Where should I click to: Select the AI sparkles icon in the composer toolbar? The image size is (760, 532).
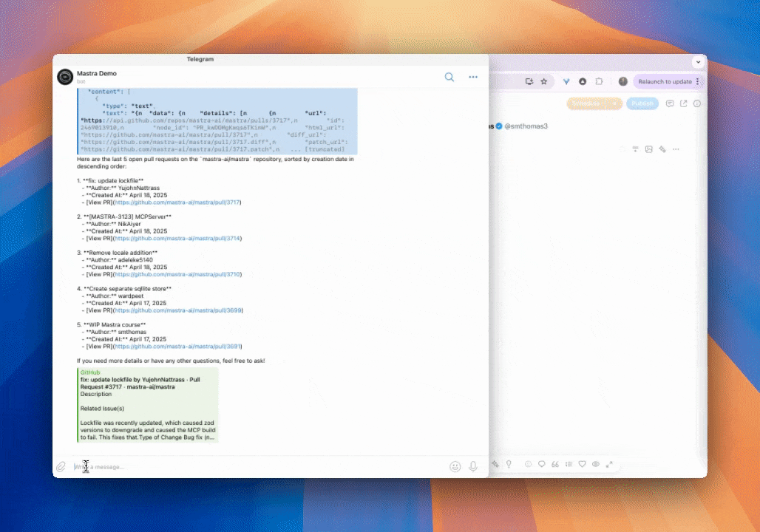point(496,465)
